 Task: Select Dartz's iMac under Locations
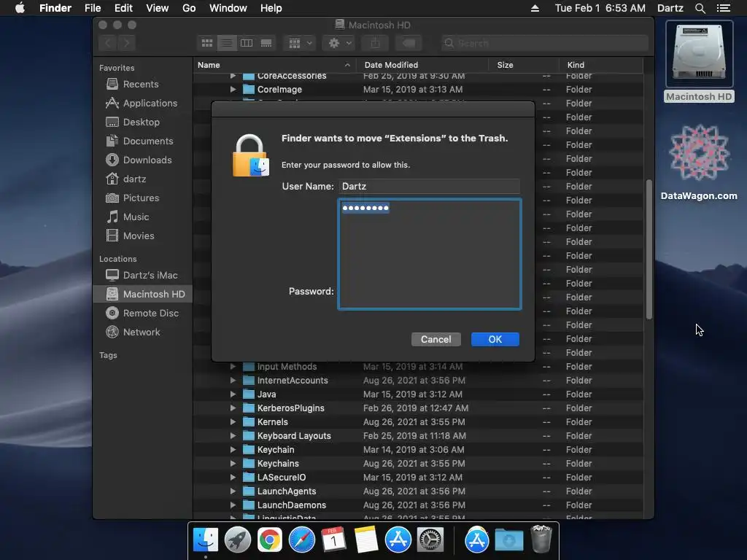[x=150, y=275]
